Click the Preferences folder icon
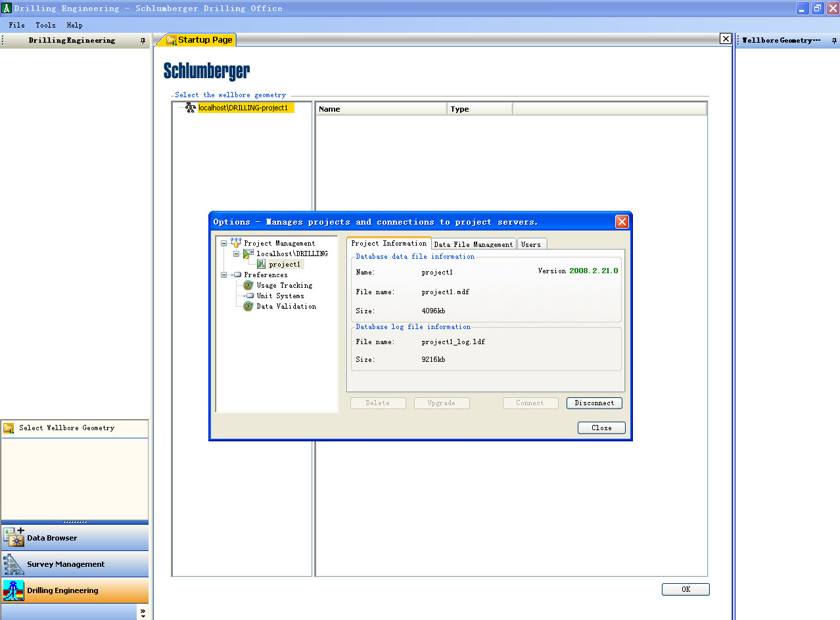This screenshot has width=840, height=620. [237, 275]
